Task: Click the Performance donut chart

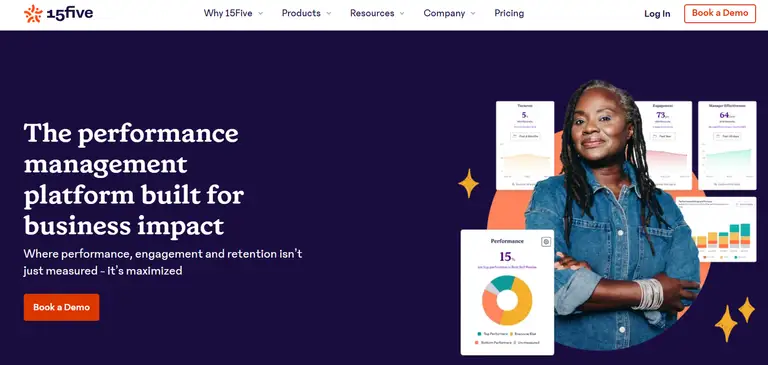Action: pyautogui.click(x=507, y=300)
